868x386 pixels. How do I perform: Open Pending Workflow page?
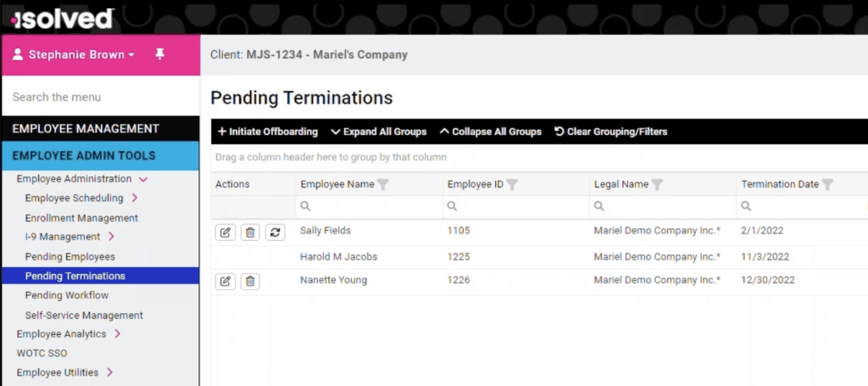pos(66,295)
